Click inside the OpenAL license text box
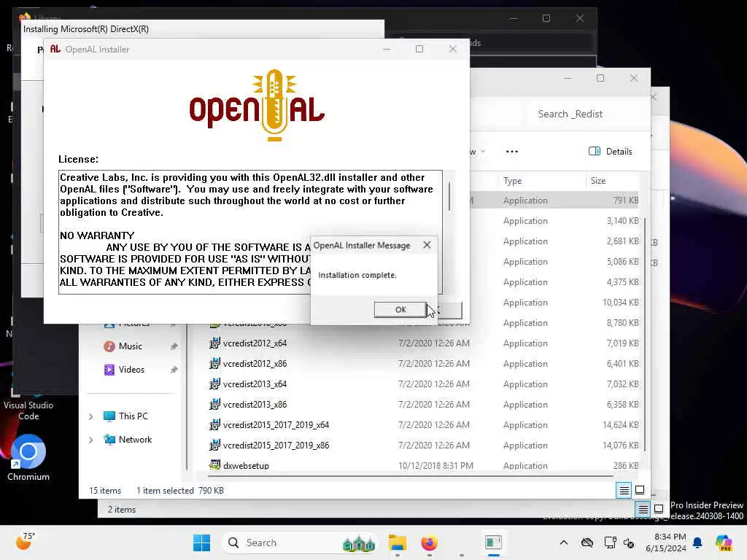 coord(251,232)
